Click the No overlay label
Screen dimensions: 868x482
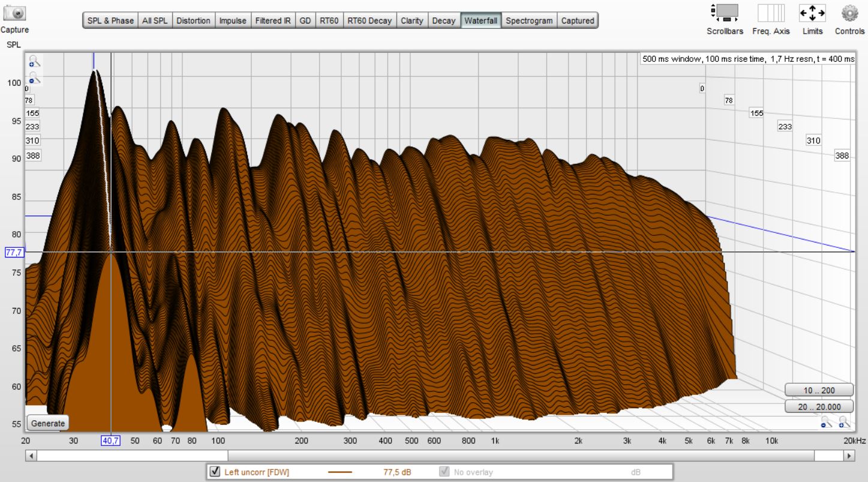click(x=473, y=472)
